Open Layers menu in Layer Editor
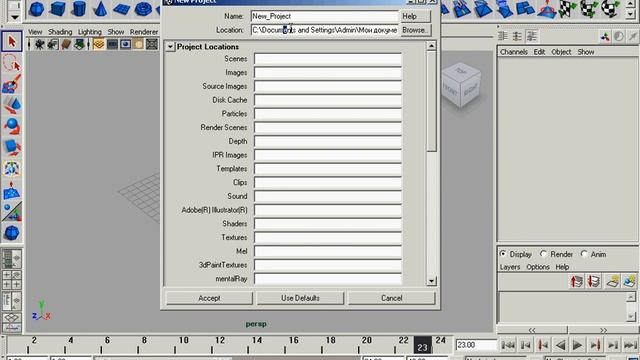 [x=510, y=267]
